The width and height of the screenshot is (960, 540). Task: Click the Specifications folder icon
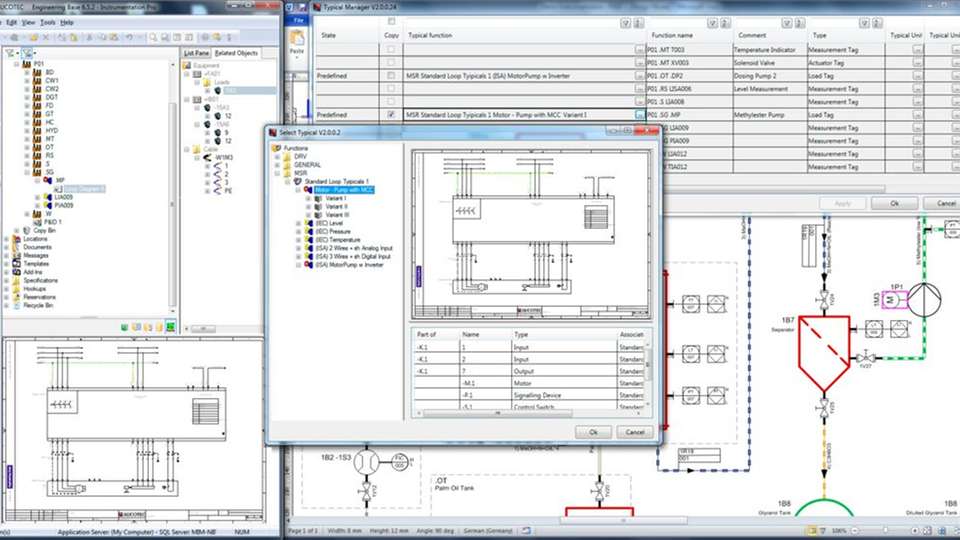pyautogui.click(x=17, y=280)
